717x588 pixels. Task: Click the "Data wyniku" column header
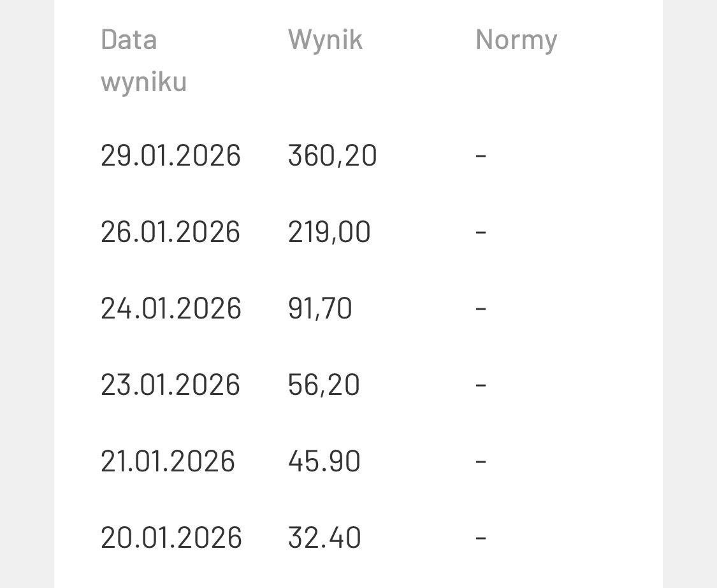(143, 60)
